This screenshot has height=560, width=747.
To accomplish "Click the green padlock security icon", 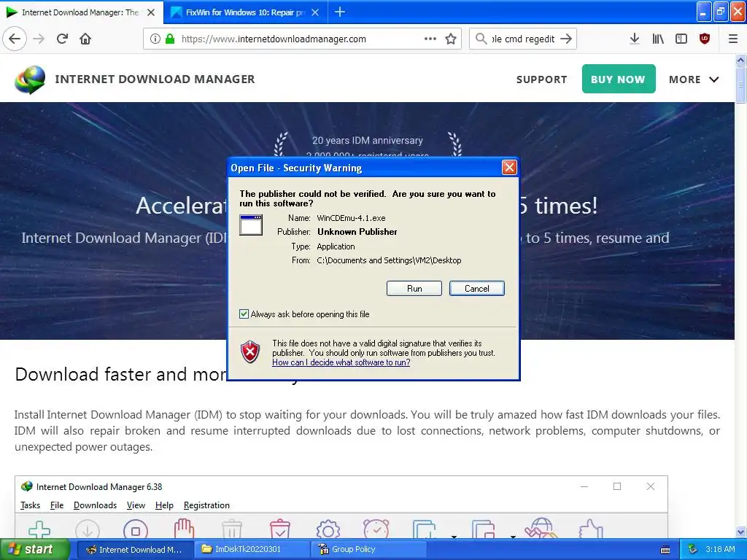I will click(169, 39).
